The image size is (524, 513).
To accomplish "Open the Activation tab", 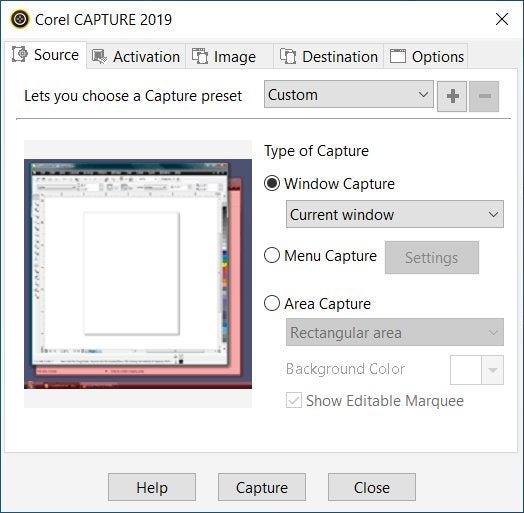I will pos(136,56).
